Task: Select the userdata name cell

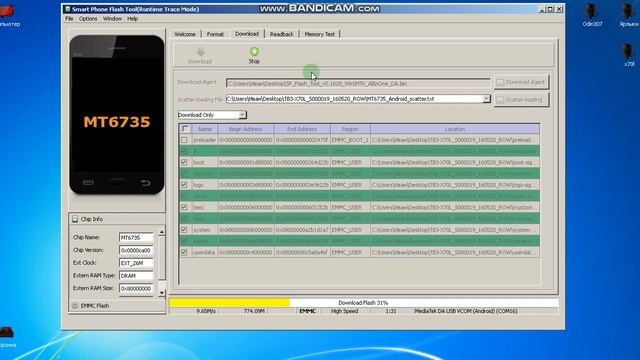Action: click(204, 252)
